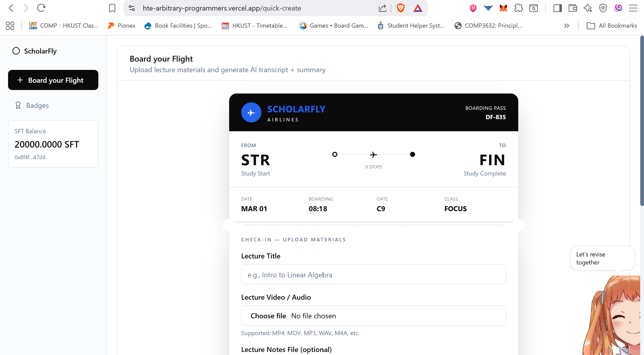Image resolution: width=644 pixels, height=355 pixels.
Task: Click the page vertical scrollbar
Action: (642, 121)
